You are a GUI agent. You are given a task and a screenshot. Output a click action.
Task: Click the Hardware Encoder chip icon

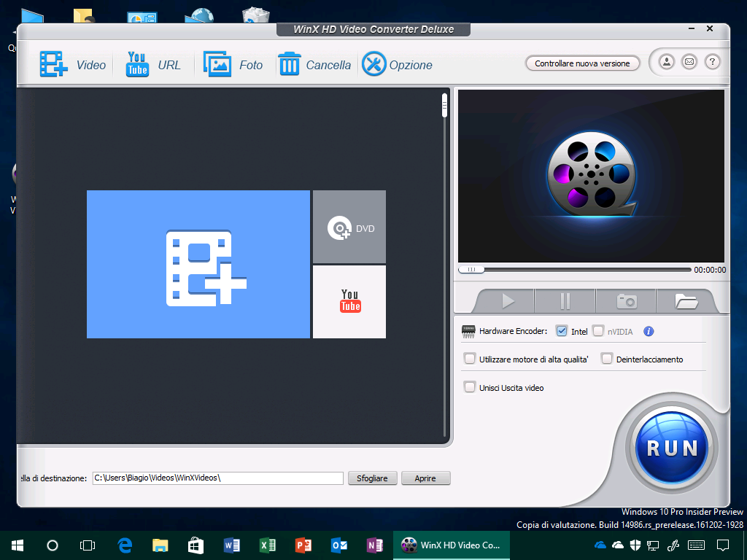[468, 332]
